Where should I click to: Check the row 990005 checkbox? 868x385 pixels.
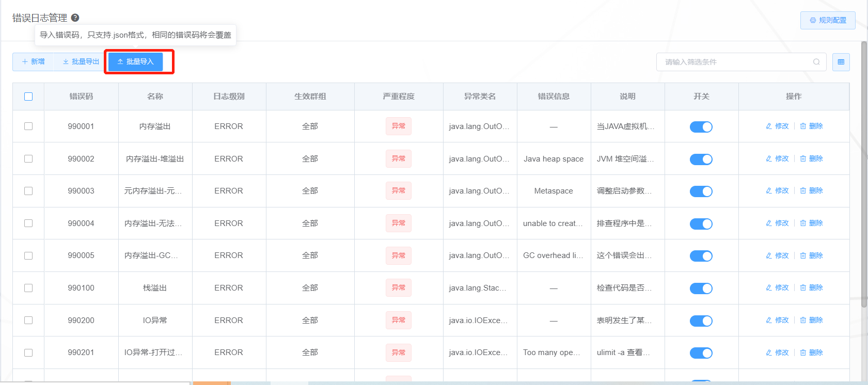tap(28, 255)
